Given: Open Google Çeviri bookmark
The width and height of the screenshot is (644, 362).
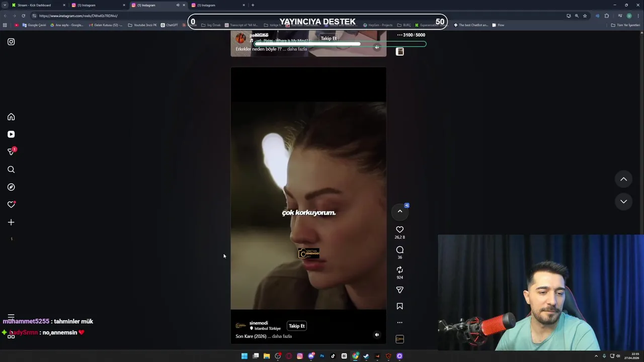Looking at the screenshot, I should click(x=34, y=25).
